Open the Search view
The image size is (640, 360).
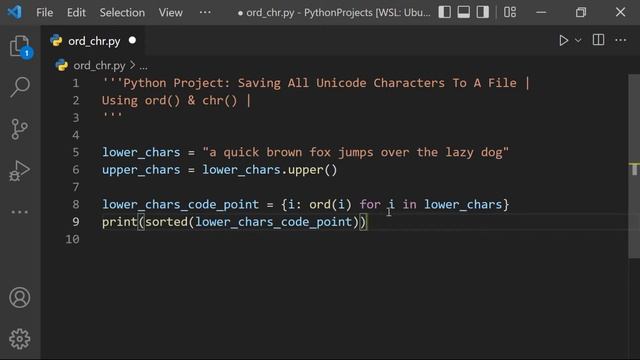pos(20,87)
